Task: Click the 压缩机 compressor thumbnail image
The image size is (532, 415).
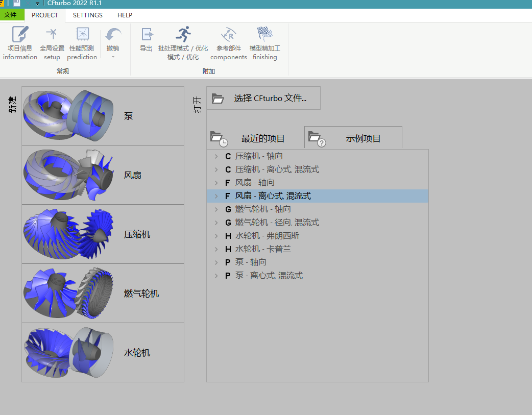Action: click(x=66, y=234)
